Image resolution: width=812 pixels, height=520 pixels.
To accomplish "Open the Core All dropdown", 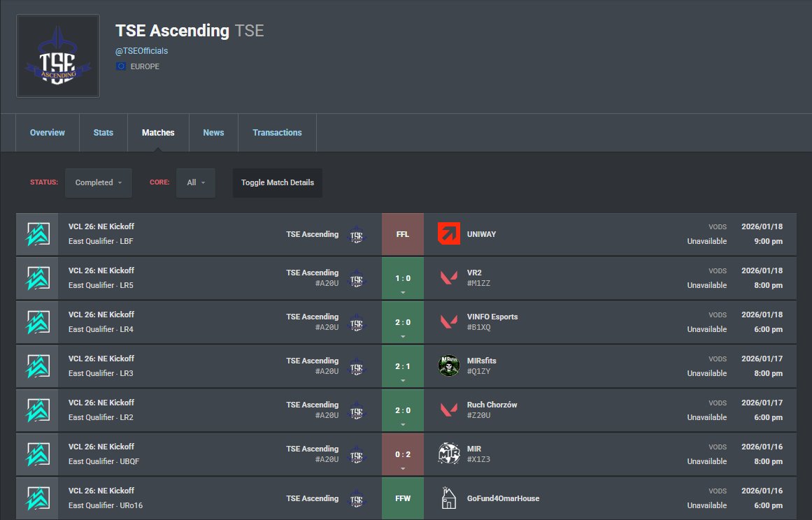I will point(196,182).
